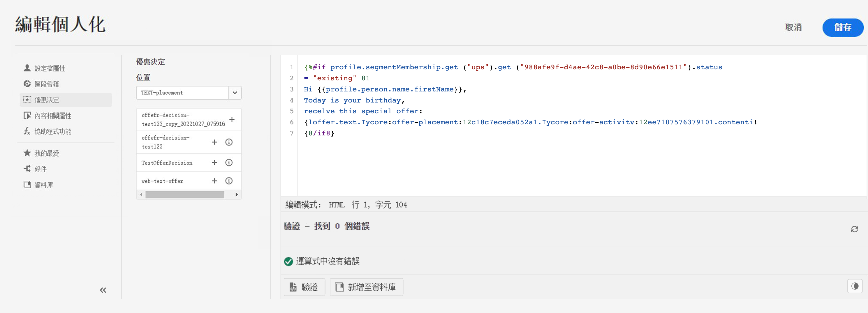This screenshot has width=868, height=313.
Task: Open info icon for TestOfferDecision
Action: (x=229, y=162)
